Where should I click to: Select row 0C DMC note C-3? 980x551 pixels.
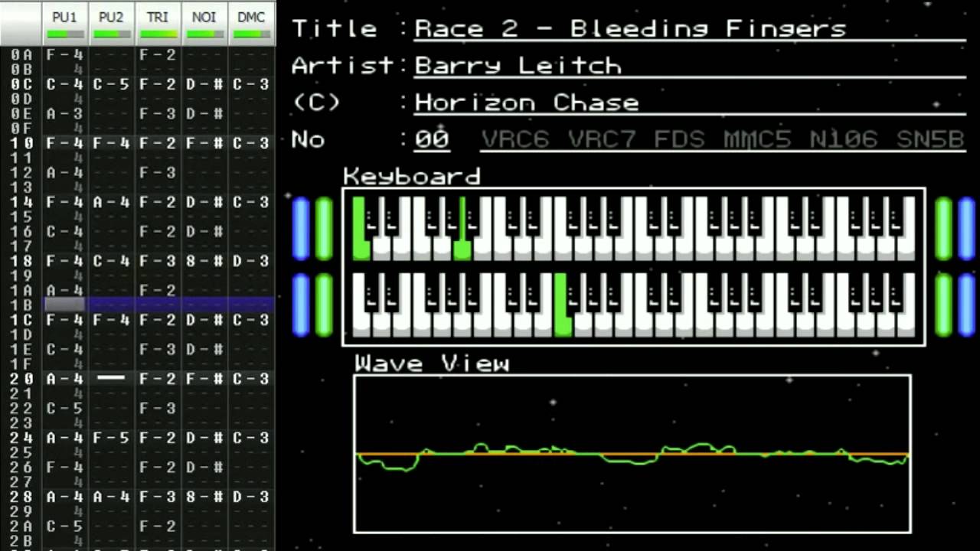tap(251, 84)
